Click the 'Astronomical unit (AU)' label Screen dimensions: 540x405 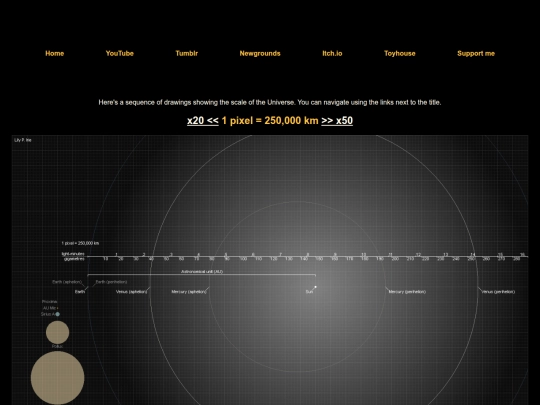pyautogui.click(x=202, y=271)
